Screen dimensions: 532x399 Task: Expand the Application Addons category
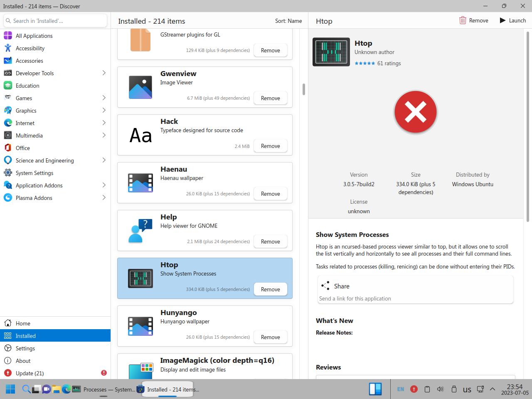pyautogui.click(x=104, y=185)
